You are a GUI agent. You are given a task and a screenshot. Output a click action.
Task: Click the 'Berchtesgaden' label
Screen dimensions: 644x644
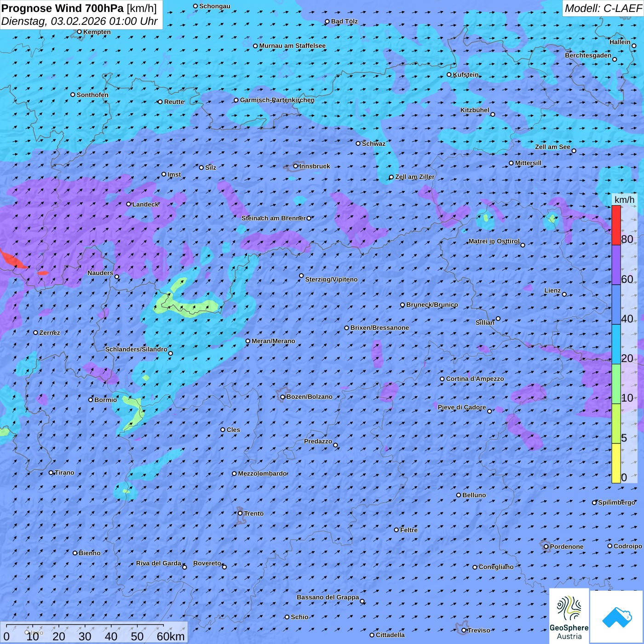pos(588,55)
